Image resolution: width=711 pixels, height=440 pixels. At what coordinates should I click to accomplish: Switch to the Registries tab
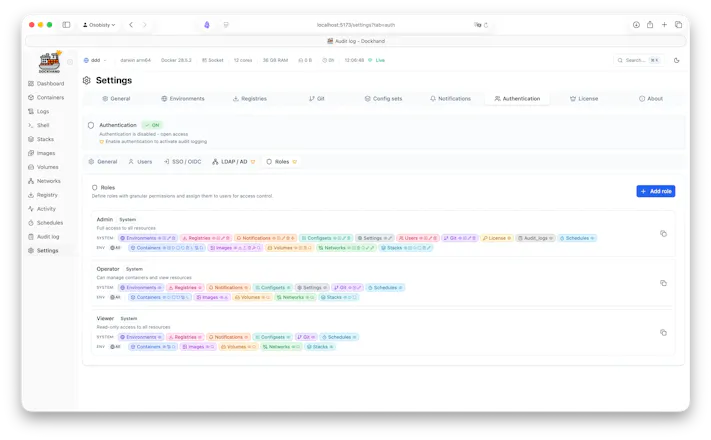click(x=249, y=99)
